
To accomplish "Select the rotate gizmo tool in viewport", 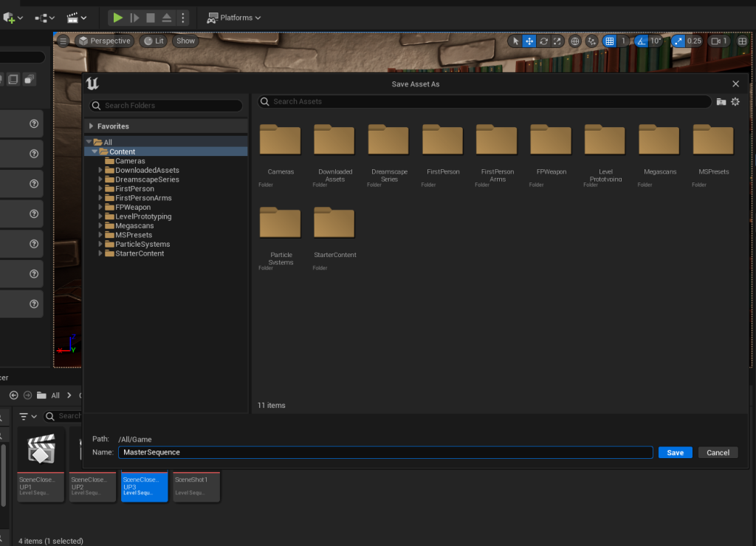I will (544, 41).
